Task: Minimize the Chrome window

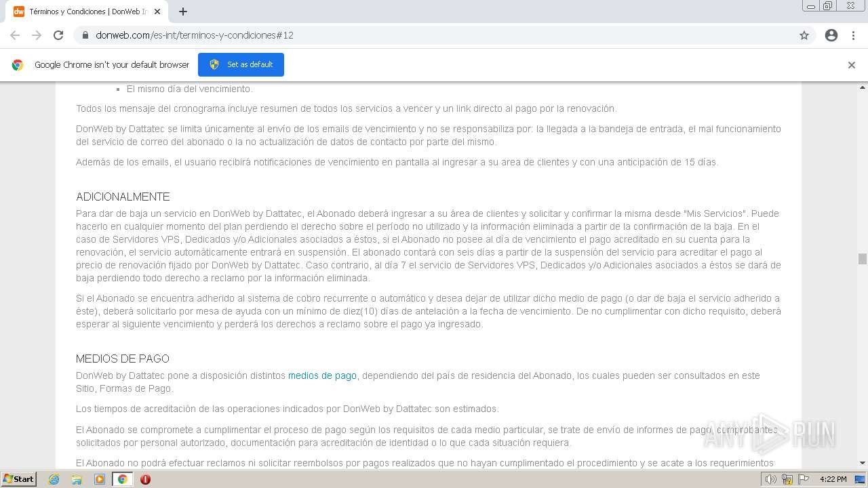Action: point(810,6)
